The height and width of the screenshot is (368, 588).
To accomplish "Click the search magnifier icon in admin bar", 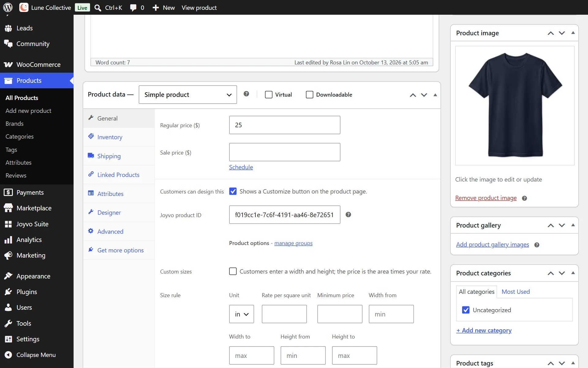I will click(98, 8).
